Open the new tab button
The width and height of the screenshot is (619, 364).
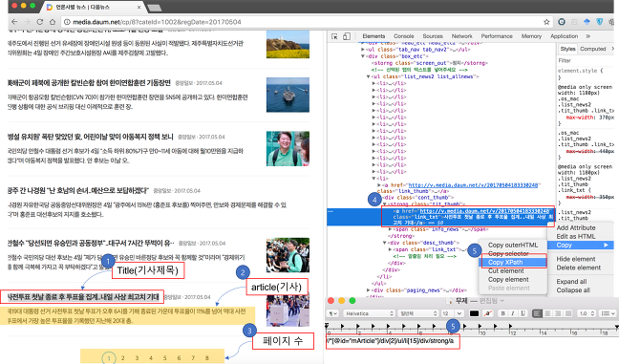[x=155, y=8]
